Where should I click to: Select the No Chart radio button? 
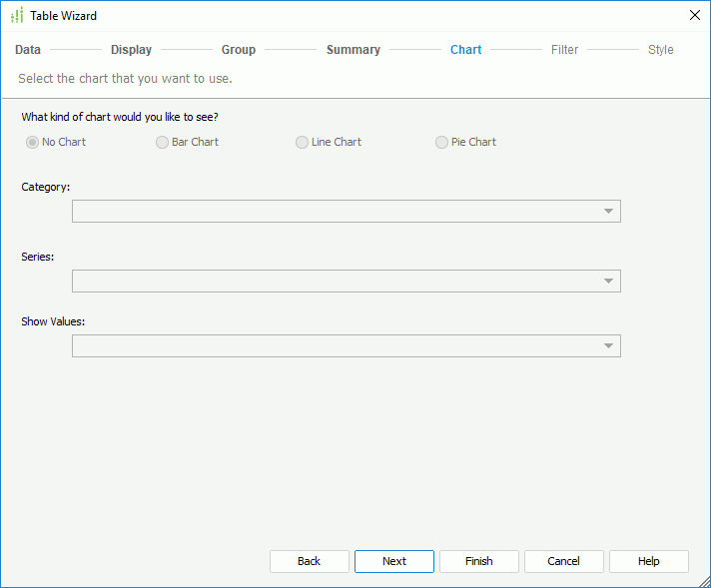coord(33,143)
